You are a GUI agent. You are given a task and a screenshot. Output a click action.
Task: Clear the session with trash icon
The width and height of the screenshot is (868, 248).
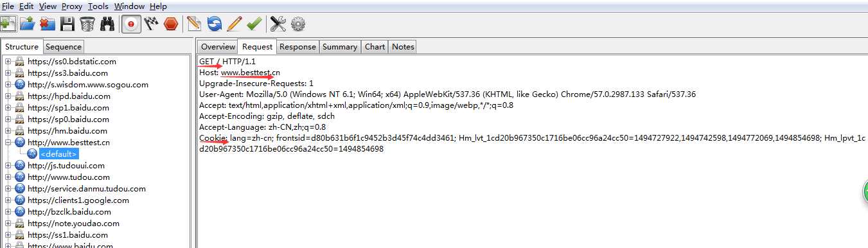tap(87, 24)
